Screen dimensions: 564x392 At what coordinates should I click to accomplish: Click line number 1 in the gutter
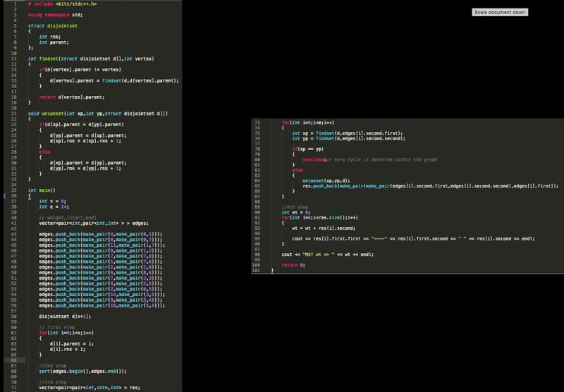click(x=14, y=4)
